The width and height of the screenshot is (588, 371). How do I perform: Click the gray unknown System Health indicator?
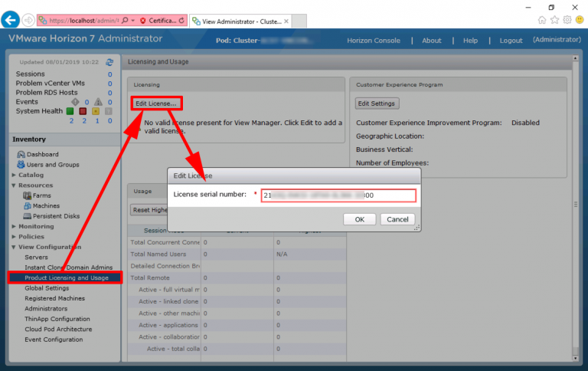tap(109, 111)
